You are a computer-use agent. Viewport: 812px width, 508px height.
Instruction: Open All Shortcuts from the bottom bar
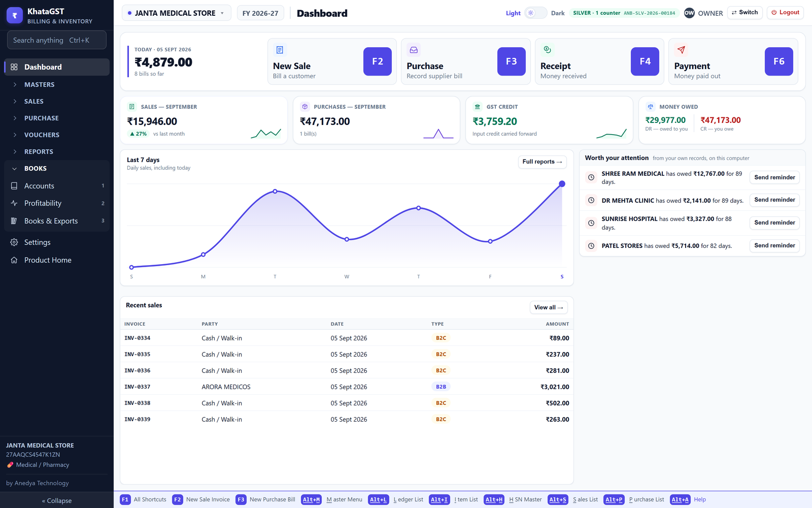143,500
